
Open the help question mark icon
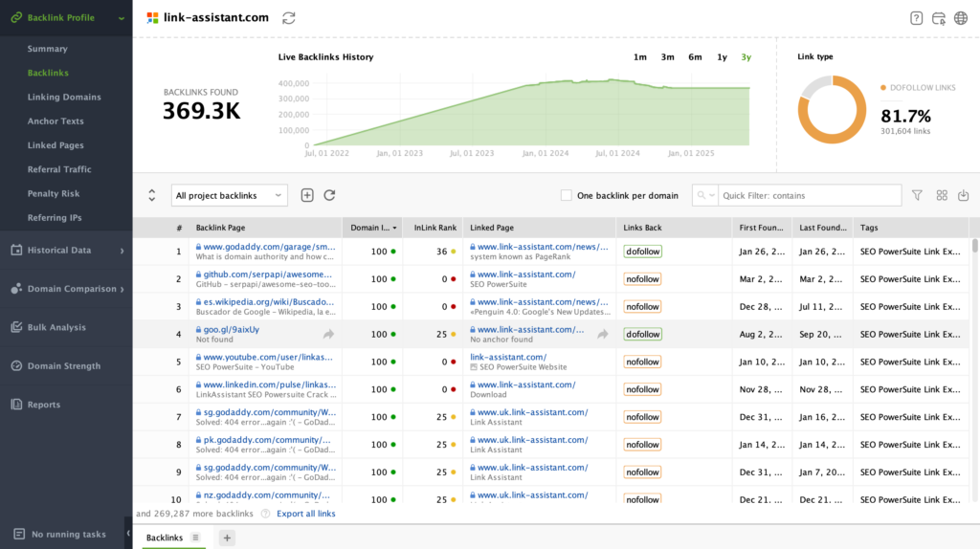(x=916, y=18)
